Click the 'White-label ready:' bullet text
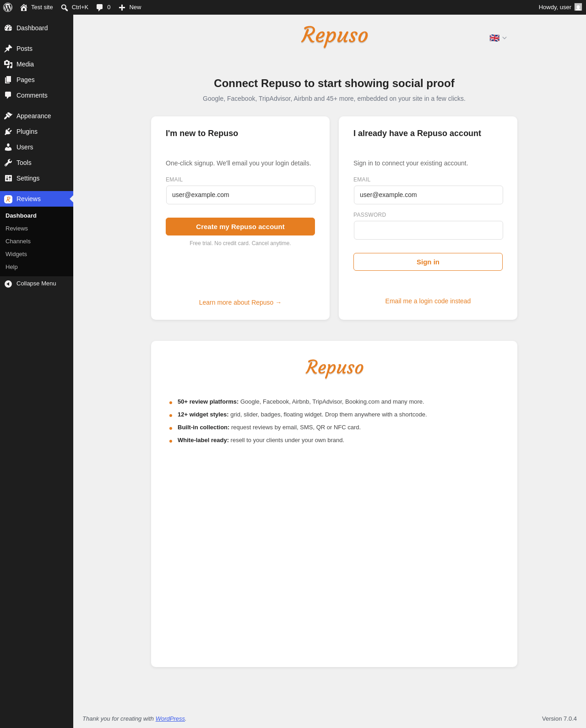The width and height of the screenshot is (586, 728). coord(203,440)
